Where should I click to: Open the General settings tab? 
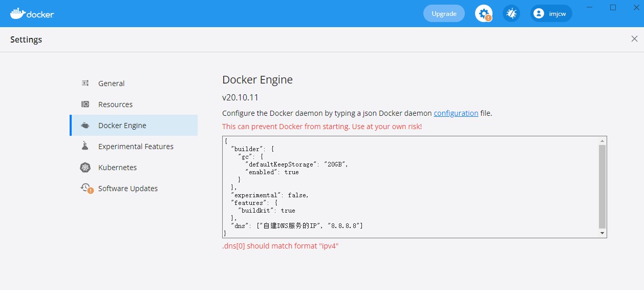point(134,84)
